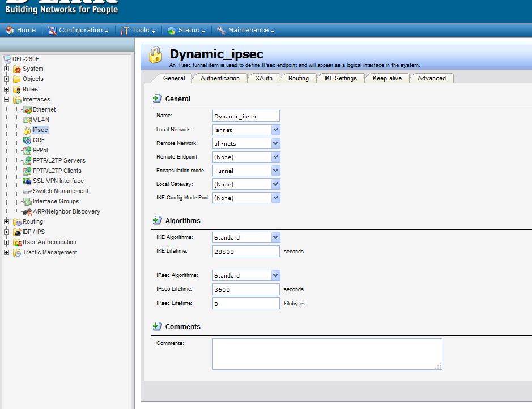Click the IKE Lifetime input field
Screen dimensions: 532x409
246,252
